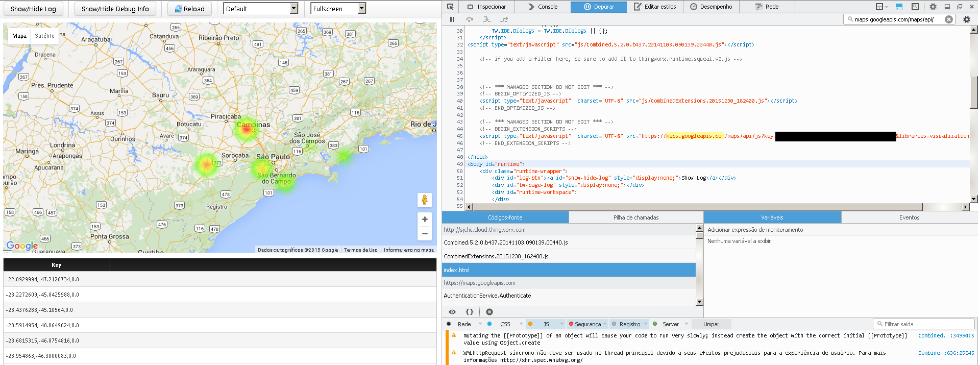Expand the JS filter dropdown arrow
Image resolution: width=980 pixels, height=365 pixels.
click(x=562, y=324)
